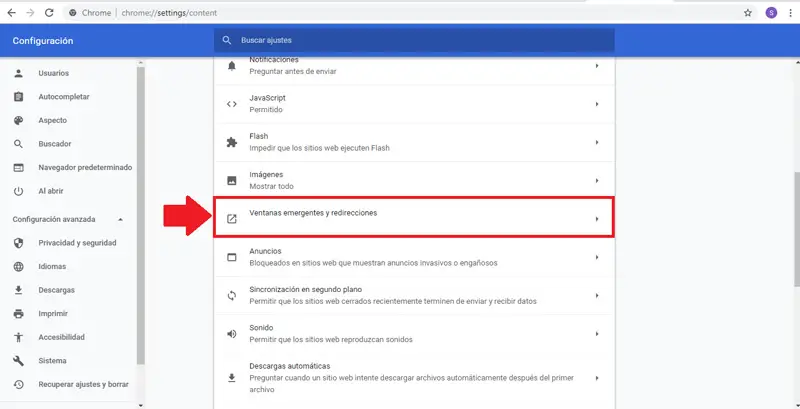Open Autocompletar settings section
The width and height of the screenshot is (800, 409).
tap(69, 96)
